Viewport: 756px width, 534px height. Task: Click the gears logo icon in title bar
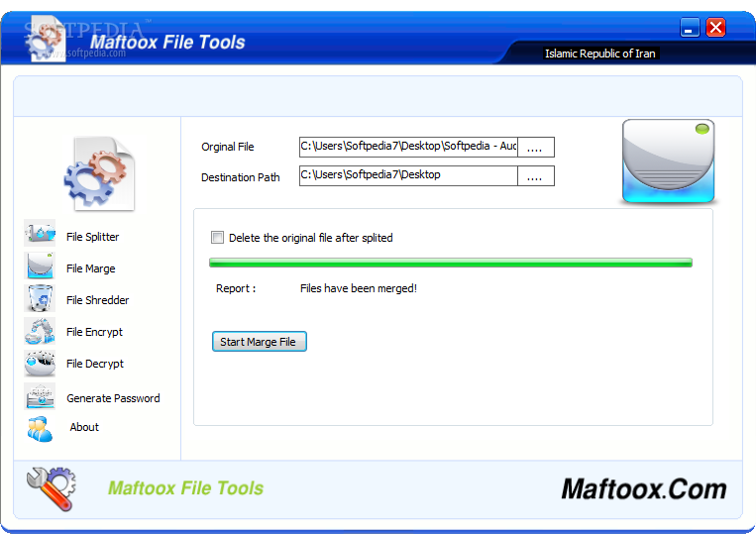[45, 39]
